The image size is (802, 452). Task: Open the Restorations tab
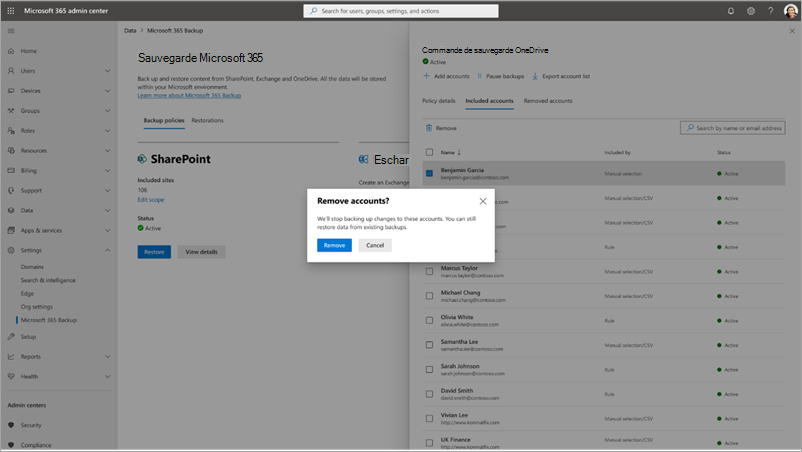pos(207,121)
